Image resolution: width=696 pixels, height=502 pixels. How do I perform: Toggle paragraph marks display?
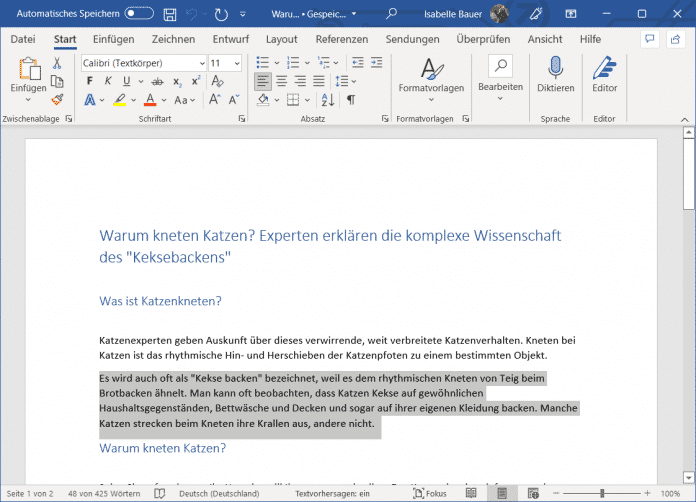[x=351, y=100]
